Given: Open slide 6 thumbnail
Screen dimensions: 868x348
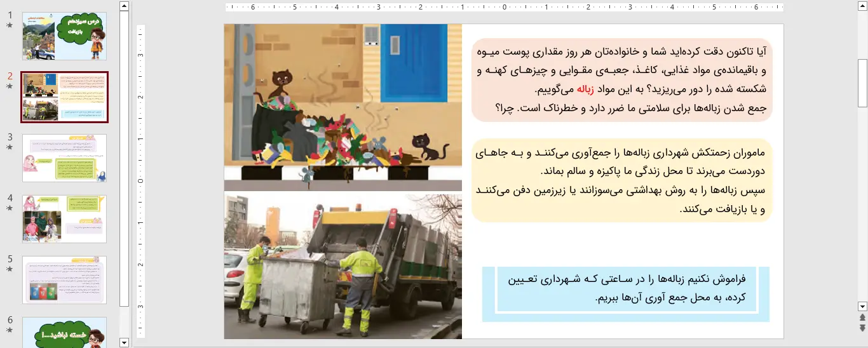Looking at the screenshot, I should point(65,332).
